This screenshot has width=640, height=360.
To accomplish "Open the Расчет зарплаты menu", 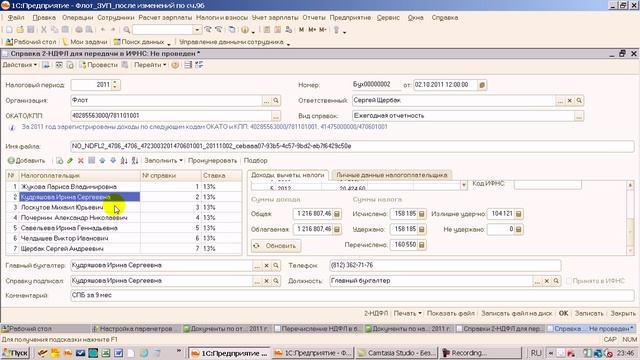I will (x=165, y=18).
